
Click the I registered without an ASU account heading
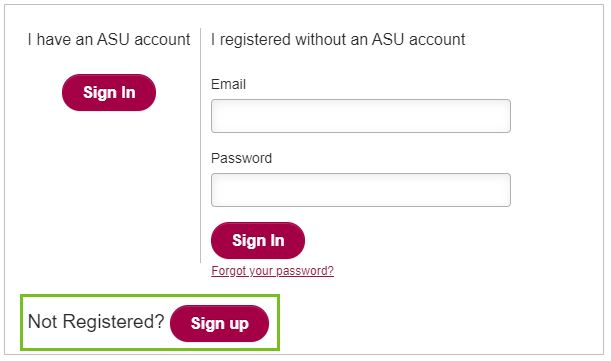338,39
